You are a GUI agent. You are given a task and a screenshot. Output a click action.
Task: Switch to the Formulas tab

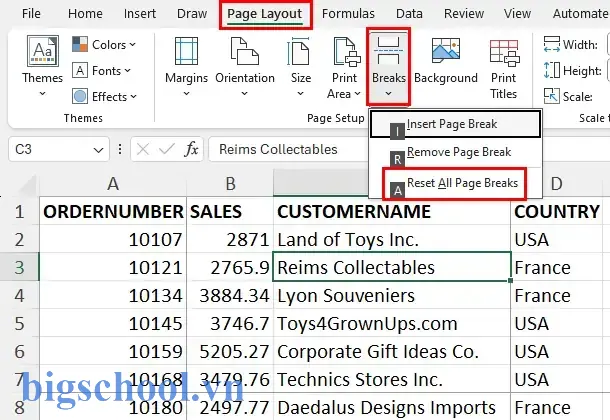pyautogui.click(x=348, y=14)
